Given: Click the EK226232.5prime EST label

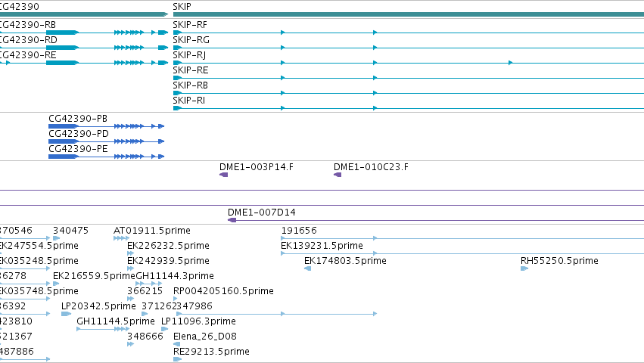Looking at the screenshot, I should (x=169, y=246).
